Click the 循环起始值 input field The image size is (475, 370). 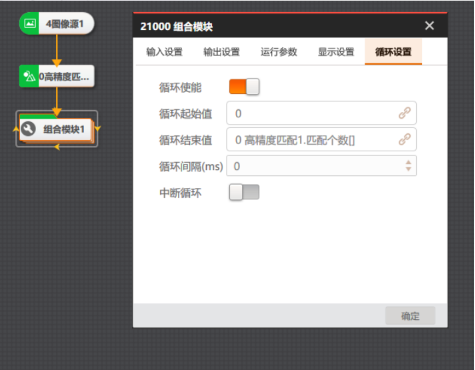pos(321,113)
